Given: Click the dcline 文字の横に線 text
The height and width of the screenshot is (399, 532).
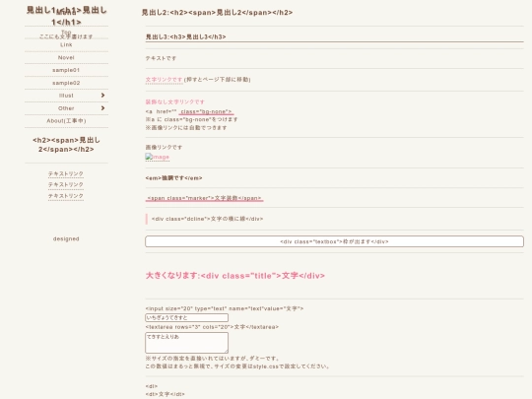Looking at the screenshot, I should point(207,219).
